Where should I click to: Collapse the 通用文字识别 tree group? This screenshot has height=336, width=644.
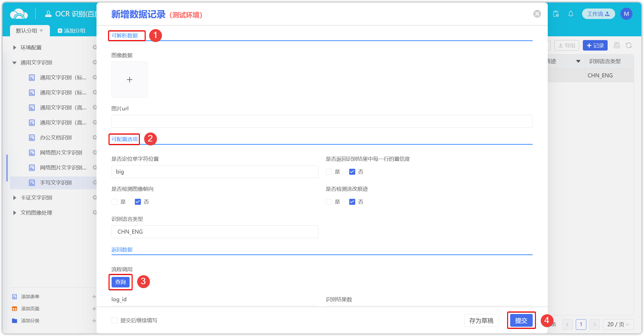pos(15,63)
